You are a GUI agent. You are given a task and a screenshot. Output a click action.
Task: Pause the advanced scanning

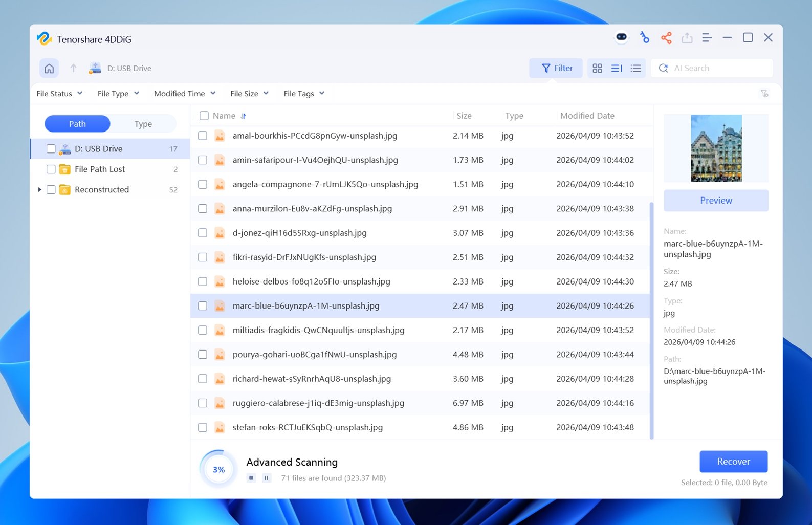(266, 478)
